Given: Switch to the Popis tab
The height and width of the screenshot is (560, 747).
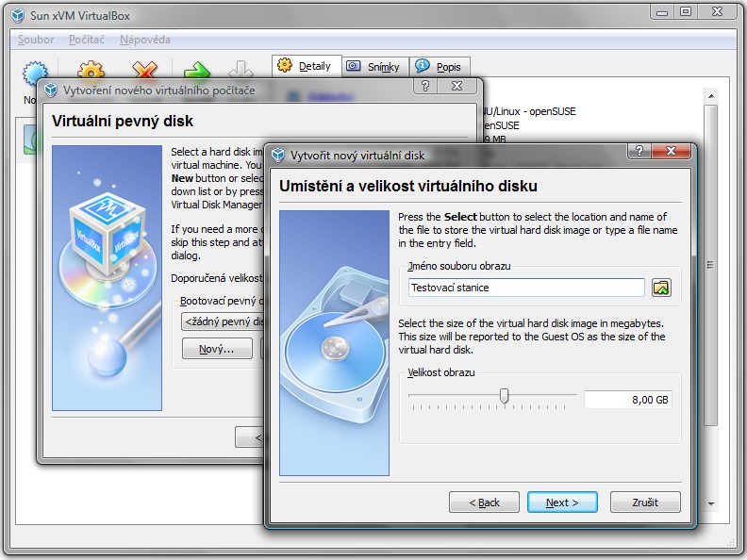Looking at the screenshot, I should [x=440, y=67].
